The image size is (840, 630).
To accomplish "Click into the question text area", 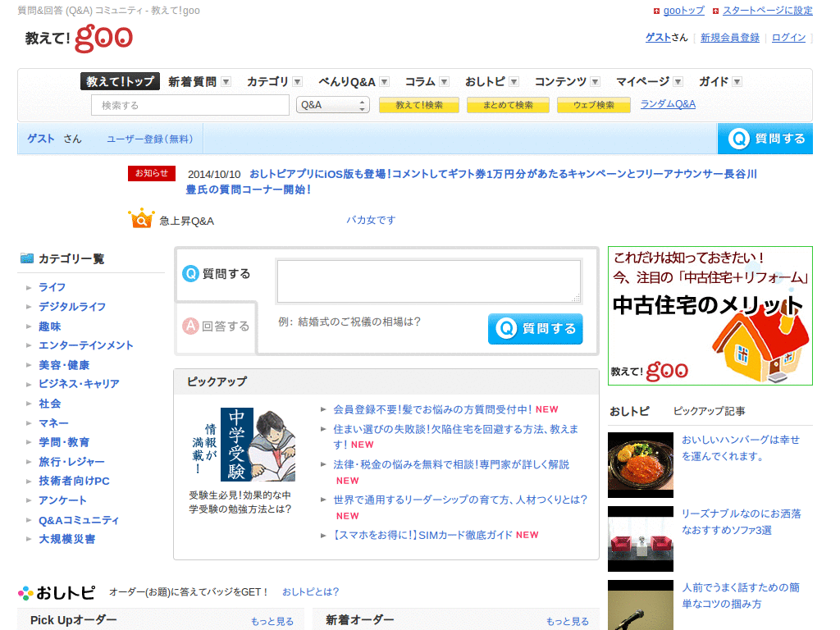I will 428,281.
